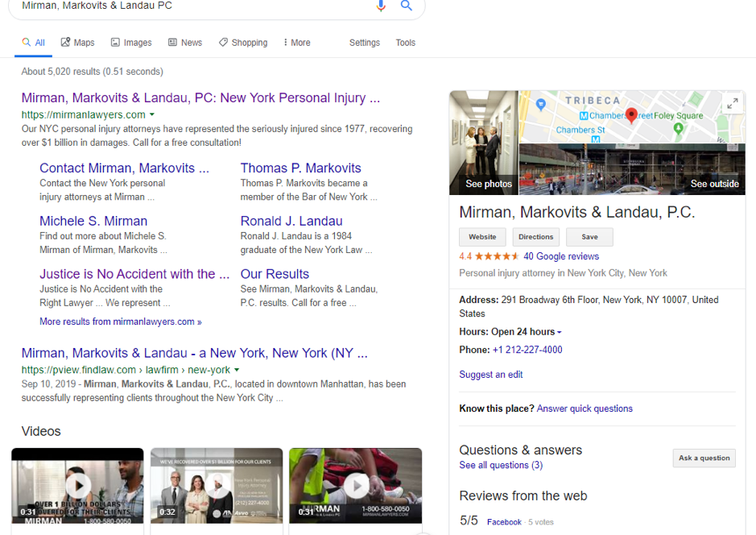The height and width of the screenshot is (535, 756).
Task: Click Answer quick questions link
Action: pos(585,409)
